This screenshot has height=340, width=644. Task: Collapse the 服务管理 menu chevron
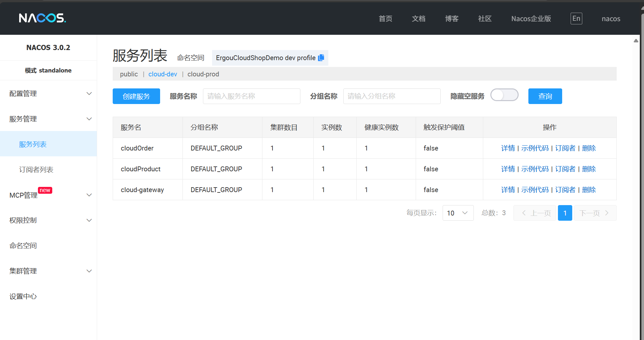[x=89, y=119]
